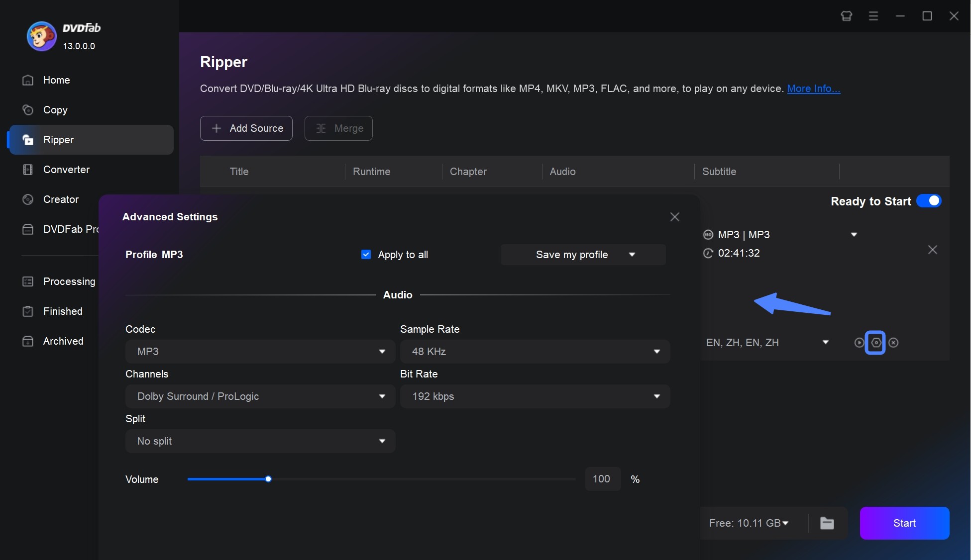
Task: Uncheck the Apply to all checkbox
Action: coord(366,254)
